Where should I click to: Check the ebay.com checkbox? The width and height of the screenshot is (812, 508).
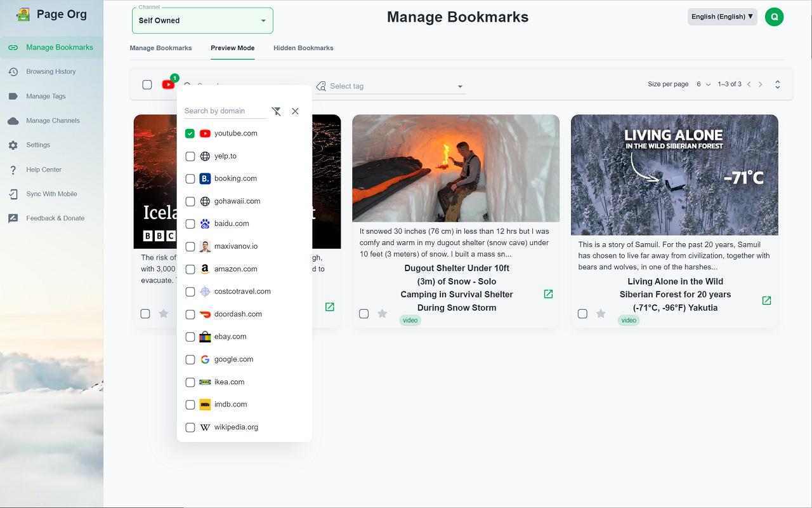coord(190,337)
